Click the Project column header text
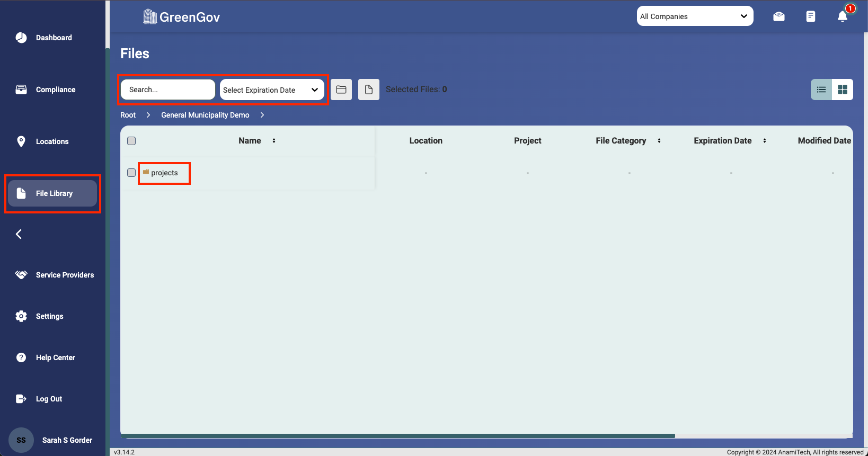Screen dimensions: 868x456 click(528, 141)
